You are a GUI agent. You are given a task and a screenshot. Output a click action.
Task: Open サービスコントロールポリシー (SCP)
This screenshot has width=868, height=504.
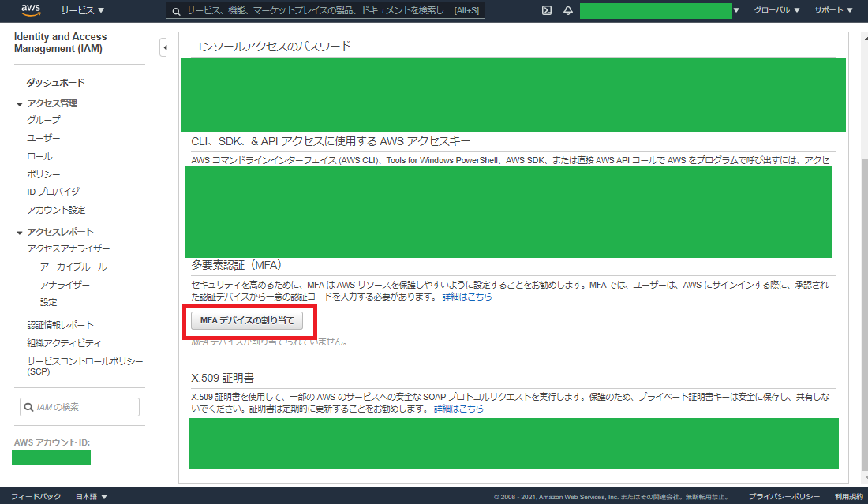84,366
